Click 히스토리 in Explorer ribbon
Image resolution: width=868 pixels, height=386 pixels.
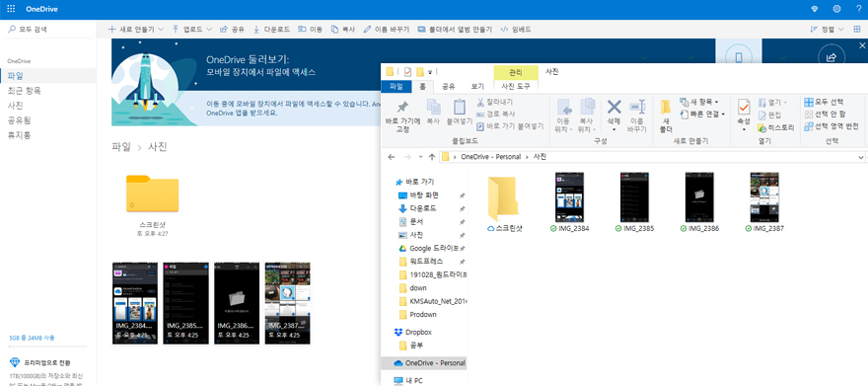pyautogui.click(x=775, y=128)
